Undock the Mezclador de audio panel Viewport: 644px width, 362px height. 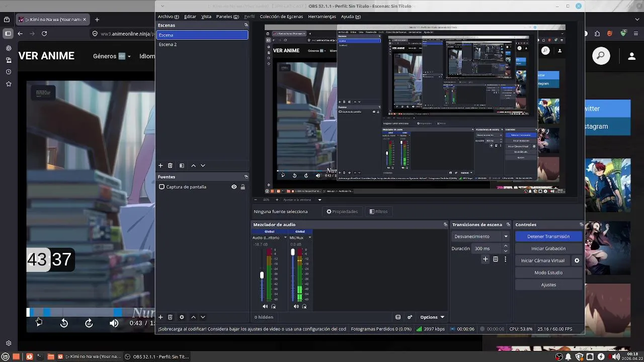click(445, 225)
